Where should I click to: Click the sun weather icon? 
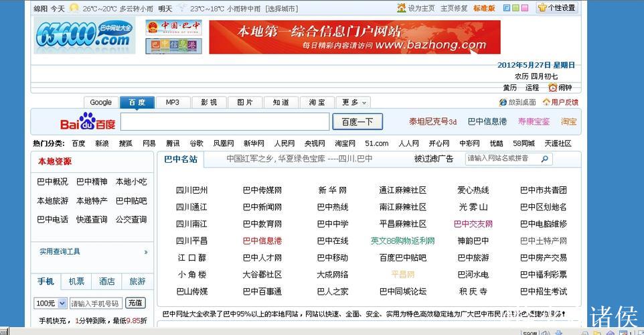pyautogui.click(x=74, y=8)
